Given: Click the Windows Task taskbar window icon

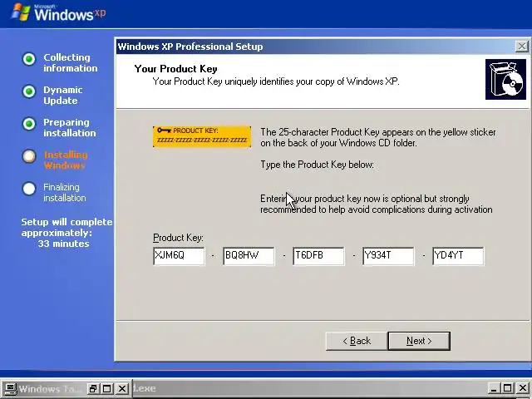Looking at the screenshot, I should point(9,389).
